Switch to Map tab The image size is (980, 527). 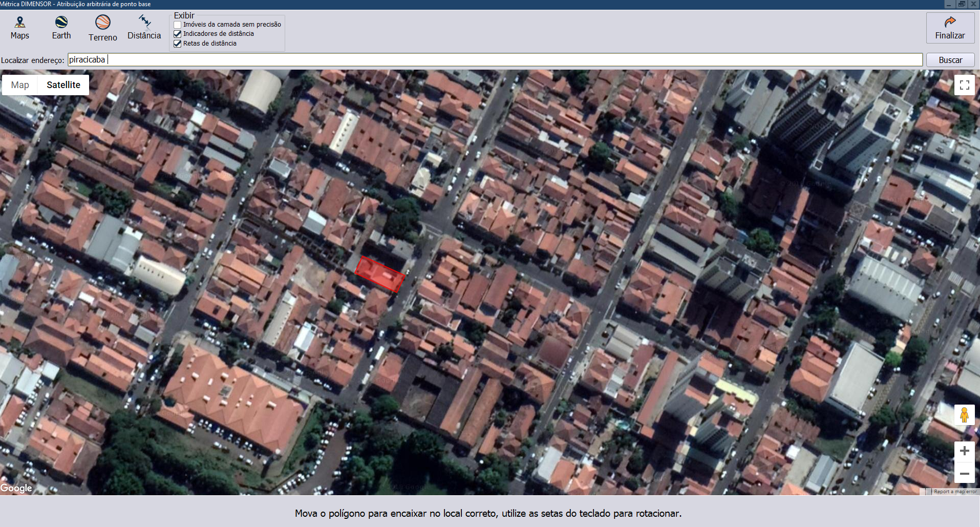[x=20, y=85]
